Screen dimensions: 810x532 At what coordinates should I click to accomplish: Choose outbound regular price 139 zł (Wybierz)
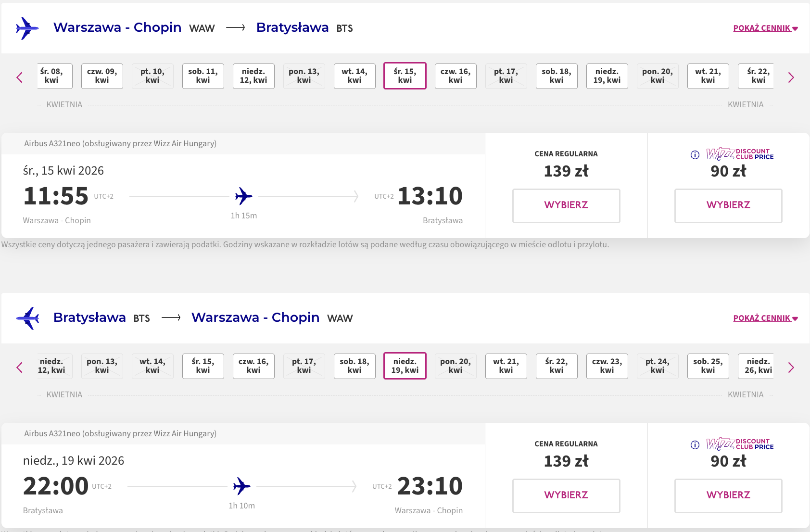pyautogui.click(x=566, y=205)
